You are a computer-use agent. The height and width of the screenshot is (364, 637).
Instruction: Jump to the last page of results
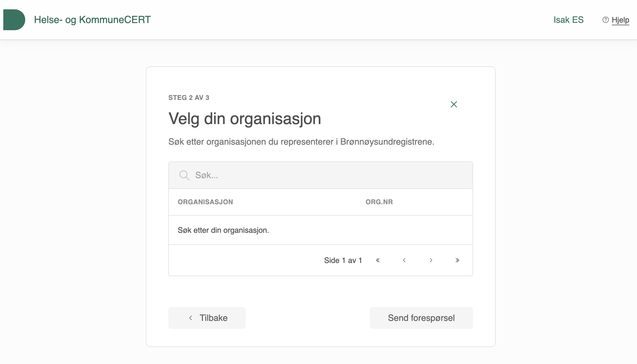pyautogui.click(x=457, y=260)
